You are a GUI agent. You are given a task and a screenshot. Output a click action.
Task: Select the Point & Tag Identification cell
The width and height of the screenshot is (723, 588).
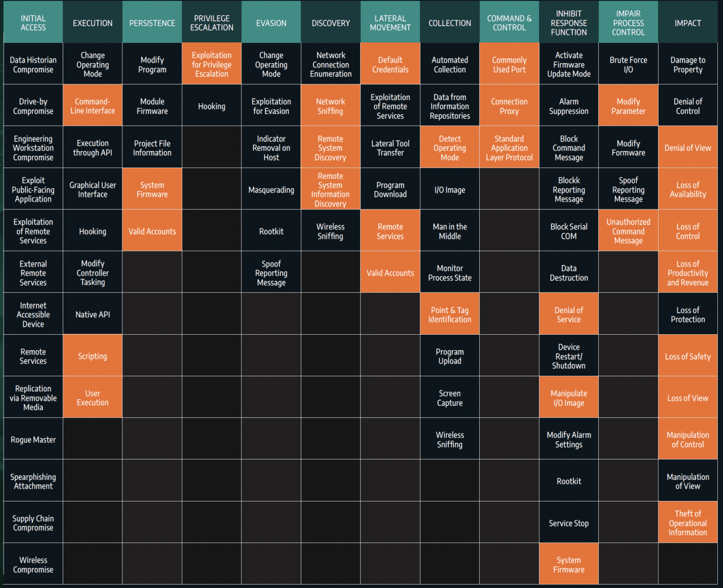[450, 314]
